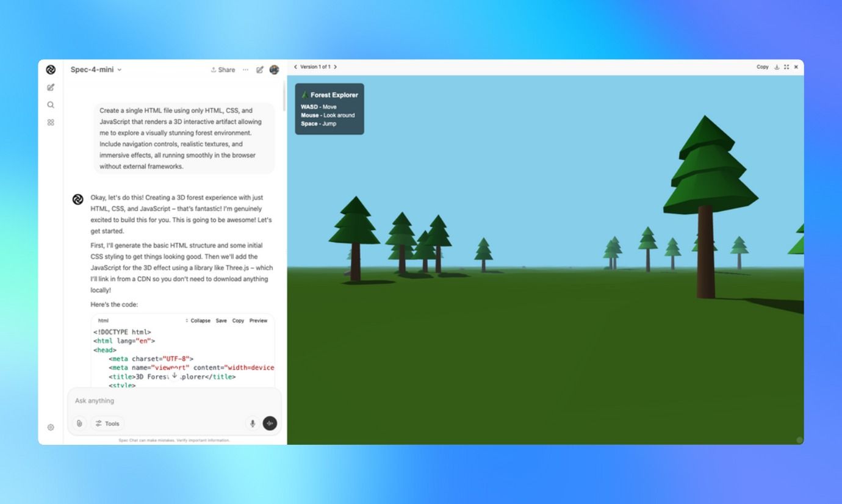Close the artifact preview panel
The image size is (842, 504).
pos(796,67)
